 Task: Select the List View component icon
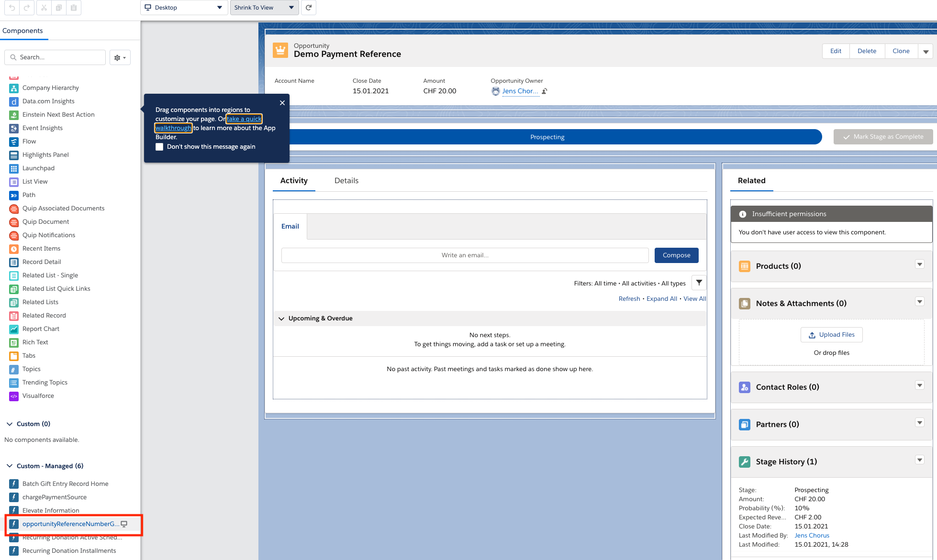click(14, 182)
